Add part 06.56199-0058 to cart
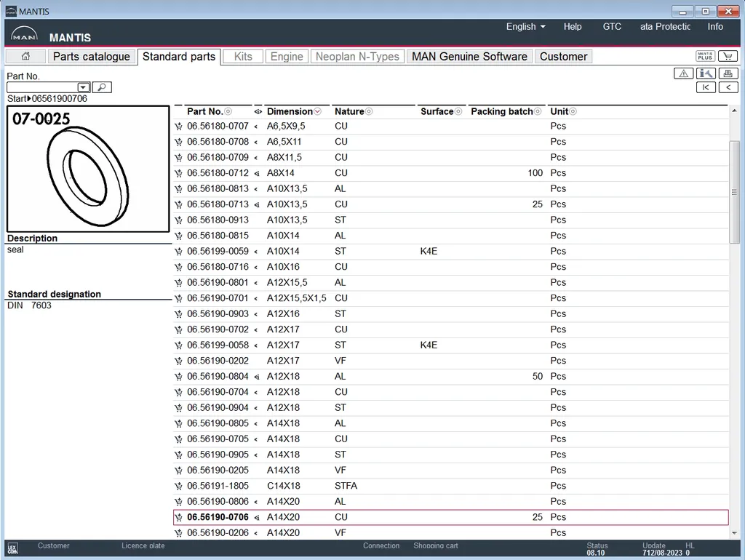Viewport: 745px width, 560px height. [179, 345]
